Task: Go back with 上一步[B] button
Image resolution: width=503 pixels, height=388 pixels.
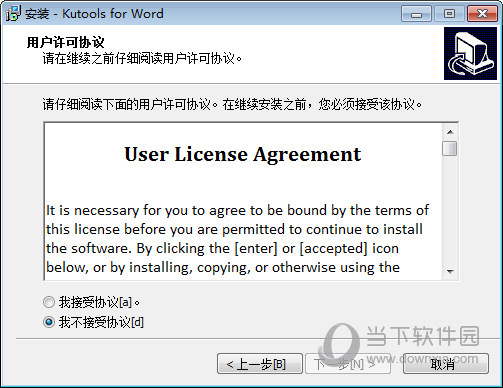Action: (x=260, y=364)
